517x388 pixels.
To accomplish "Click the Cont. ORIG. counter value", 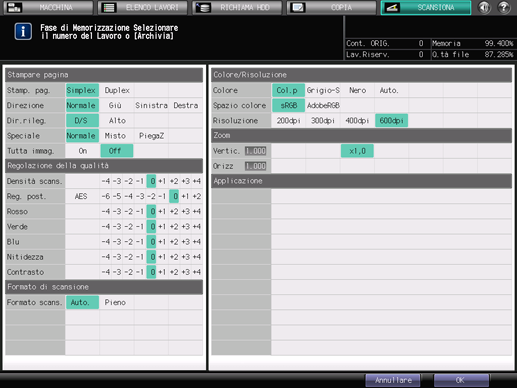I will pos(421,43).
